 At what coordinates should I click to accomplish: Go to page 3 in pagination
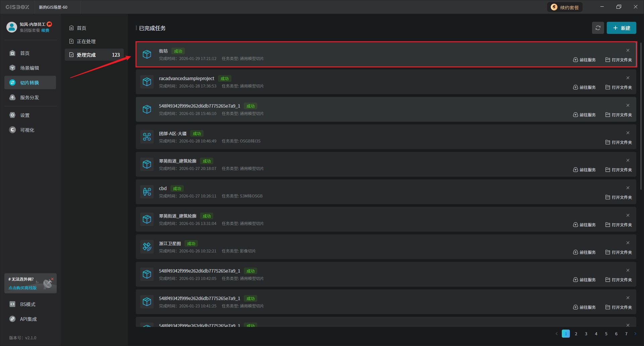click(586, 334)
